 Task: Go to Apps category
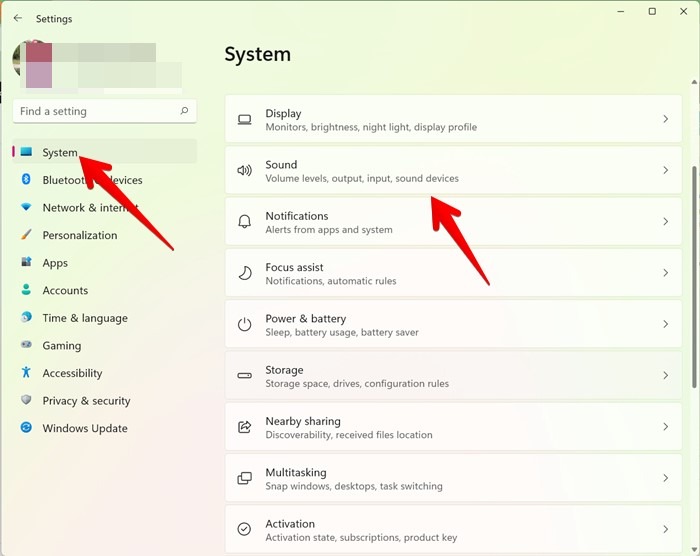(x=104, y=263)
